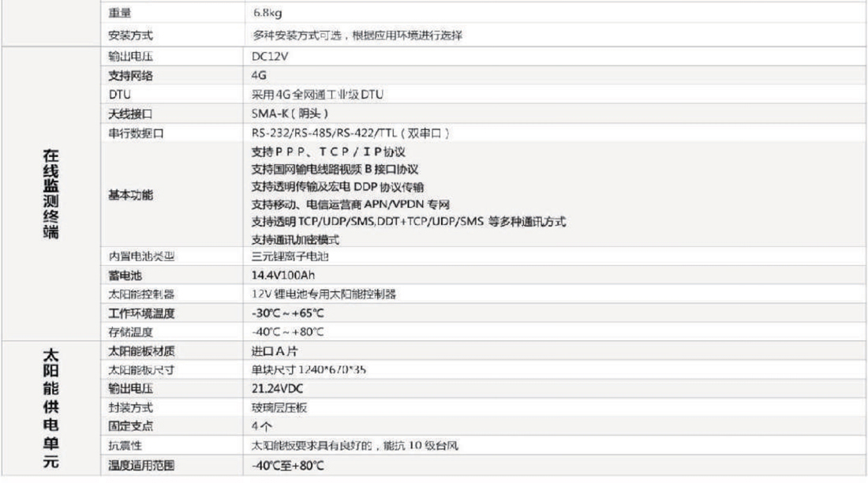Select the 'APN/VPDN专网' support line
Viewport: 868px width, 483px height.
350,205
